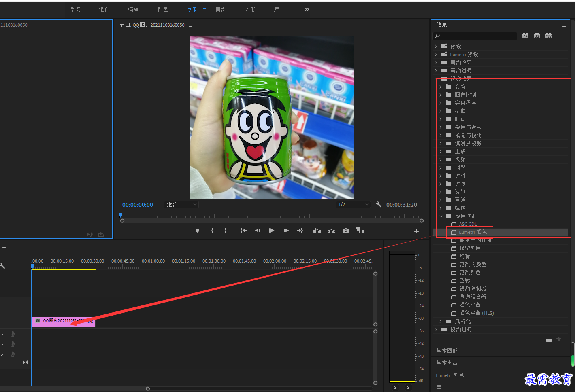Switch to the 库 workspace tab

tap(277, 9)
